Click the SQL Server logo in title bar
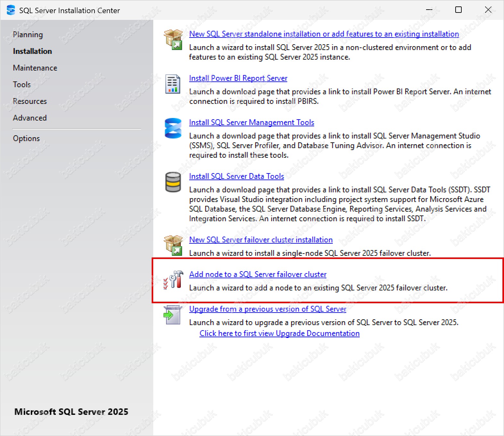Viewport: 504px width, 436px height. [x=11, y=10]
